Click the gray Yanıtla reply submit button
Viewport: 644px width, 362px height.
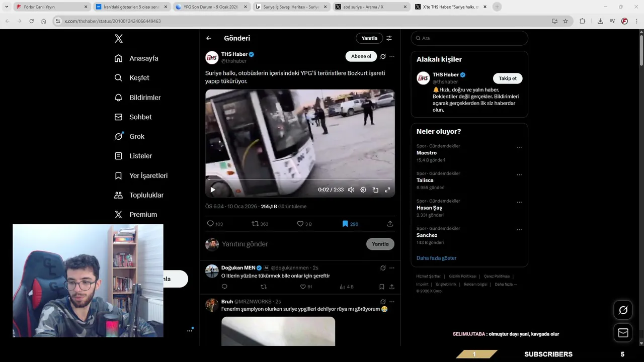coord(380,244)
